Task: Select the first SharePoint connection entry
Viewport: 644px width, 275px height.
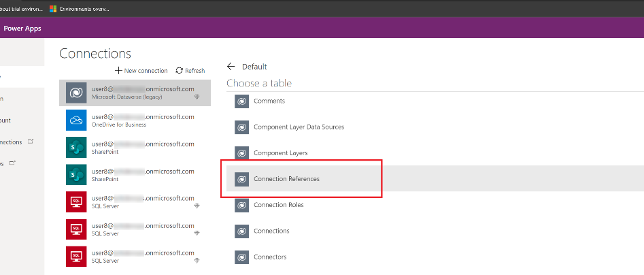Action: coord(135,147)
